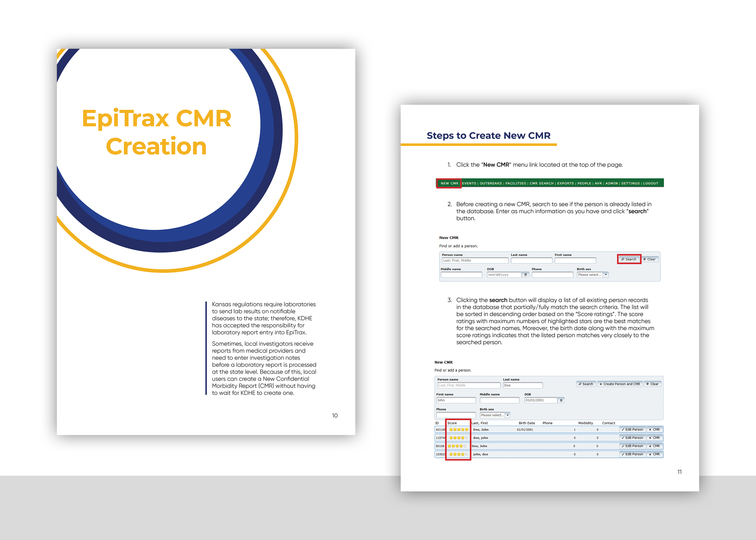This screenshot has height=540, width=756.
Task: Open calendar icon beside 01/01/2001 DOB field
Action: click(561, 400)
